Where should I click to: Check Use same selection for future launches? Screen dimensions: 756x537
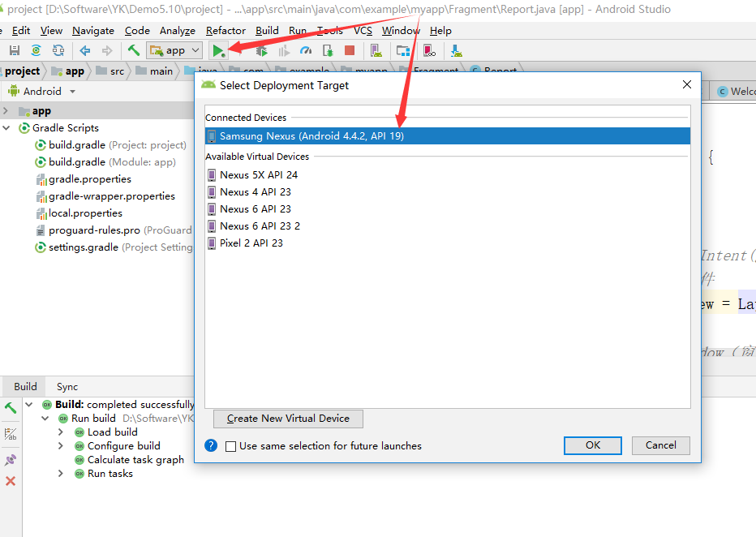pos(231,446)
